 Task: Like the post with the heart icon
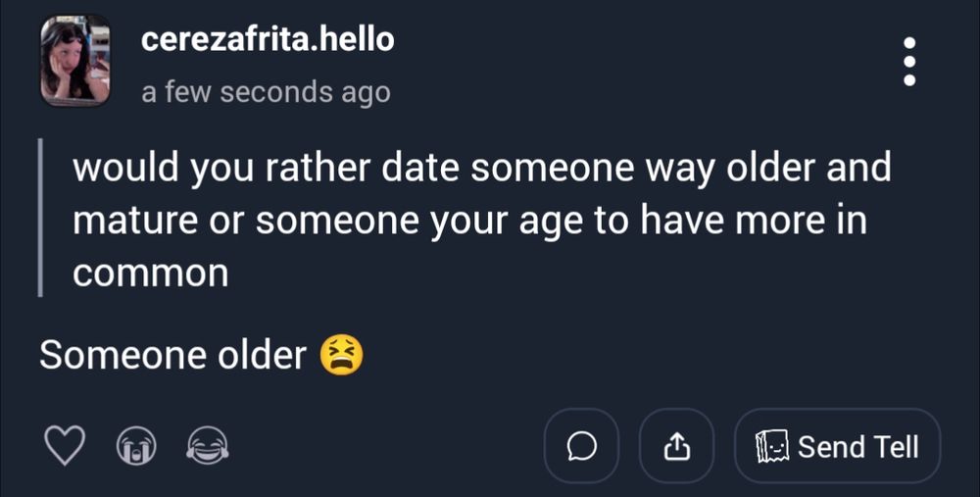(66, 447)
